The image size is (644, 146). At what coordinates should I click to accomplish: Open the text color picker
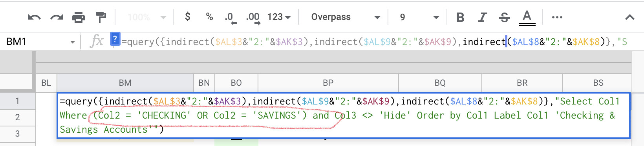tap(527, 18)
